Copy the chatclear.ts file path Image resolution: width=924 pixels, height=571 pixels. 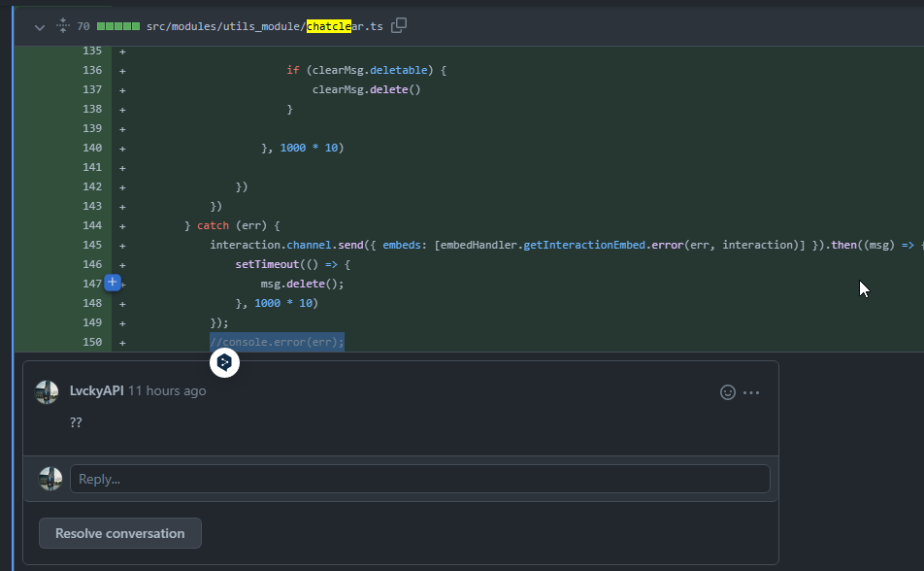[x=399, y=26]
